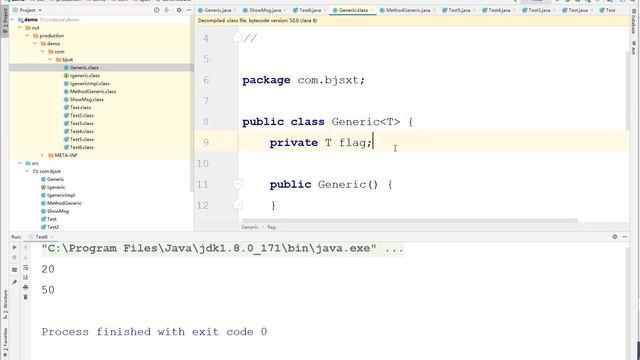
Task: Collapse the com.bjsxt package under src
Action: (27, 171)
